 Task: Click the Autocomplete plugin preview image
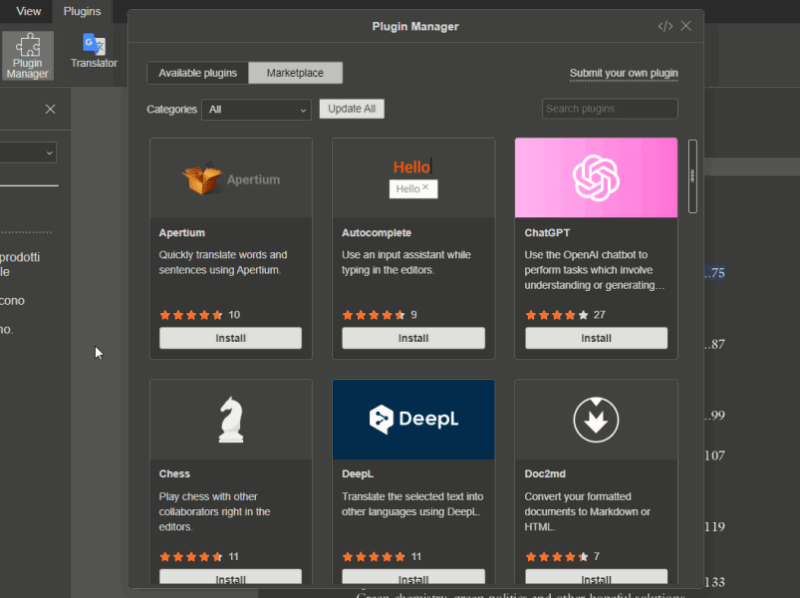[x=413, y=177]
